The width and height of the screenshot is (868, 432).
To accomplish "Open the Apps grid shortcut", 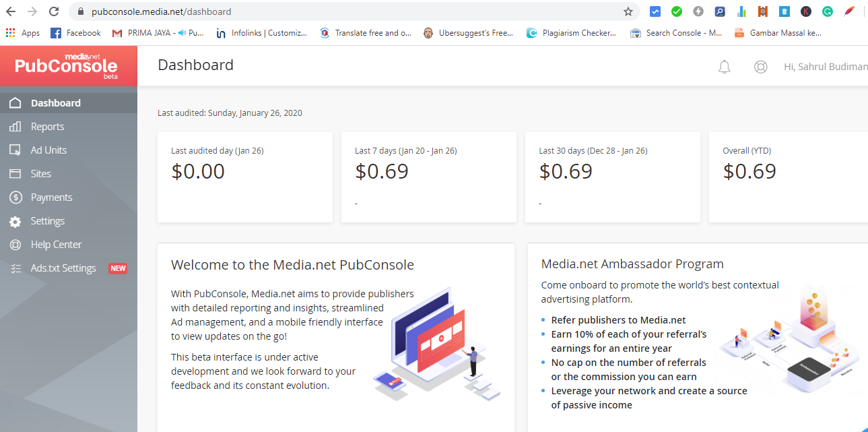I will coord(23,32).
